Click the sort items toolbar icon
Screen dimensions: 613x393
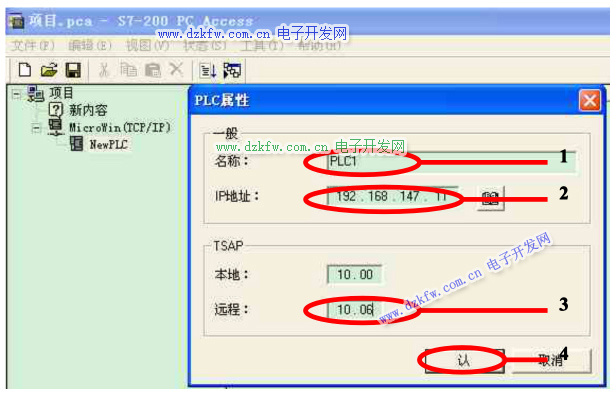(208, 71)
